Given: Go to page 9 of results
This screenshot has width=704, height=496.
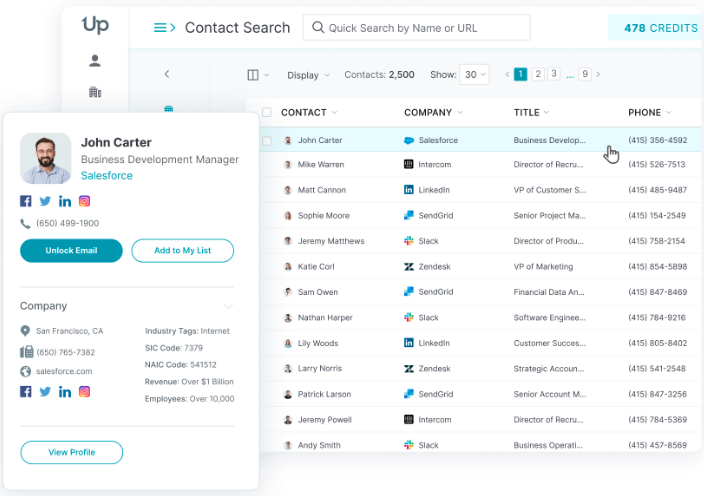Looking at the screenshot, I should [x=585, y=74].
